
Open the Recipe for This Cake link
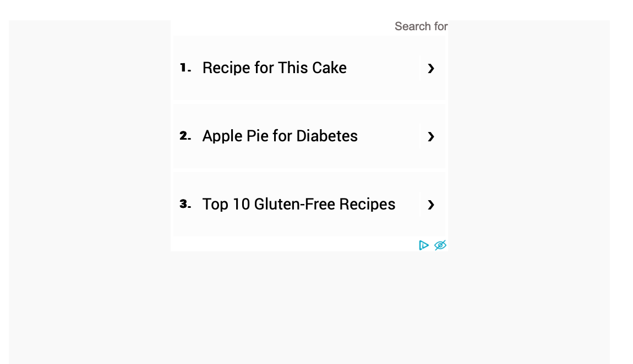tap(274, 68)
